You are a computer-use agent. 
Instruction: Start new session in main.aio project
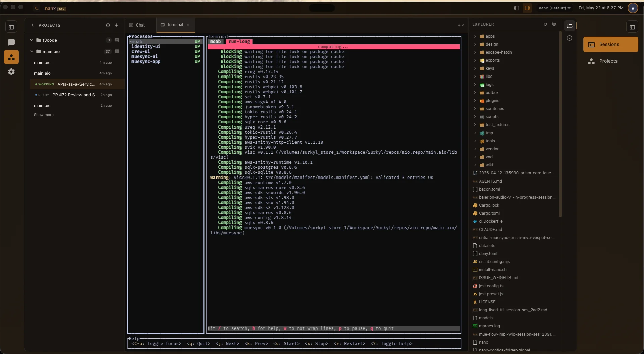[117, 51]
